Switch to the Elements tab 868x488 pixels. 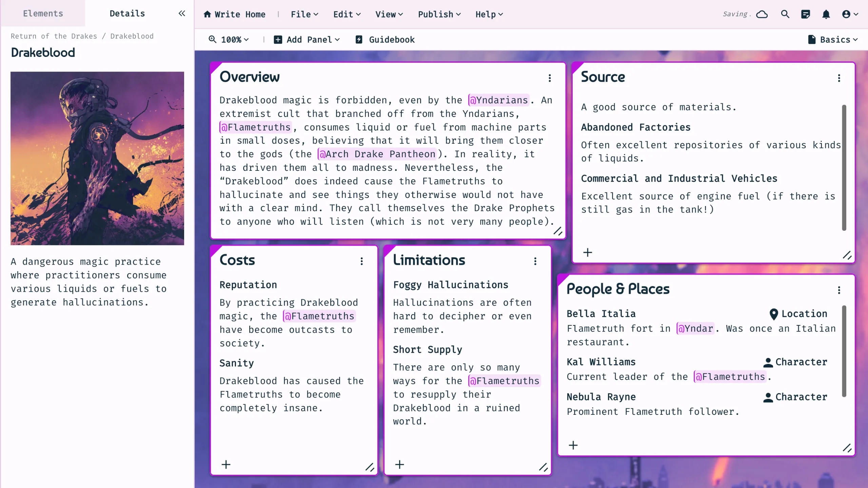coord(43,14)
